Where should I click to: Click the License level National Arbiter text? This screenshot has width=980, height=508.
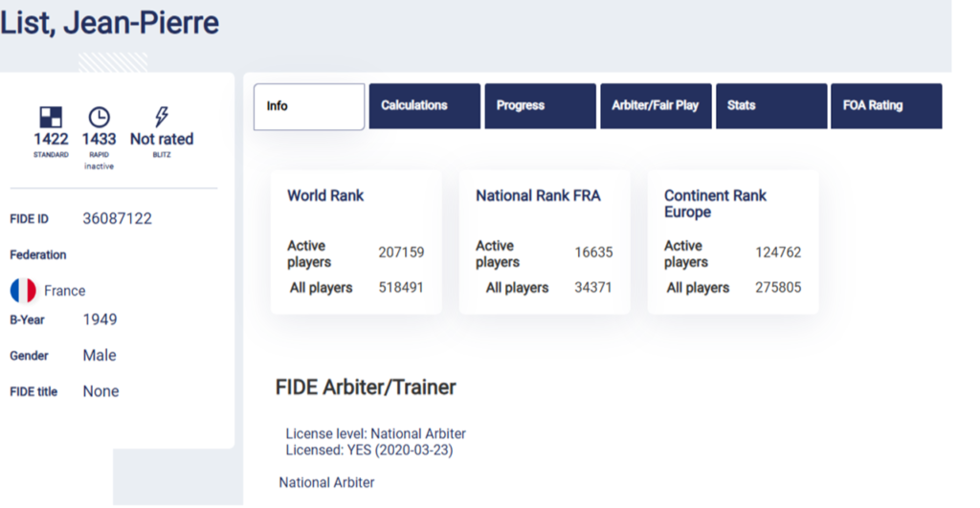pos(375,434)
